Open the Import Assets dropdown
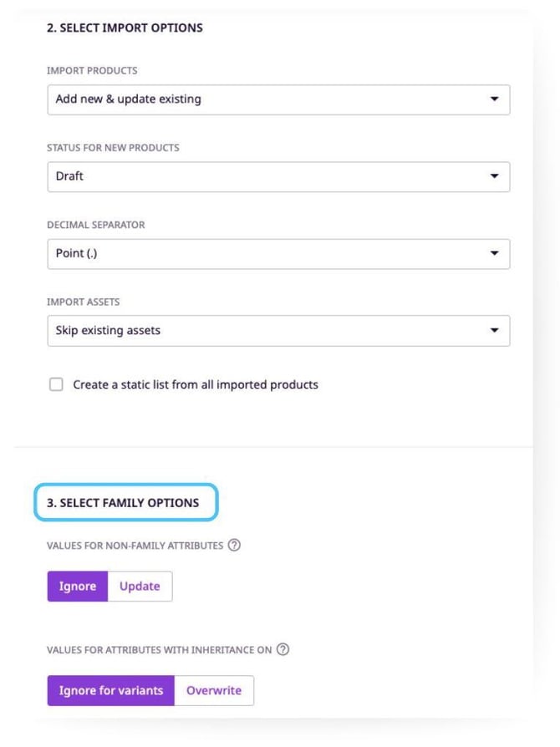The image size is (560, 747). 278,330
